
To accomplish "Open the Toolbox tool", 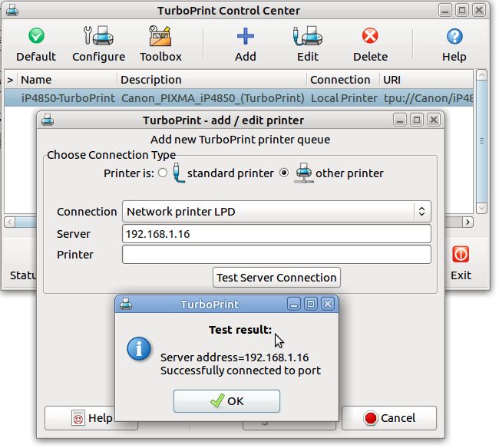I will [160, 44].
